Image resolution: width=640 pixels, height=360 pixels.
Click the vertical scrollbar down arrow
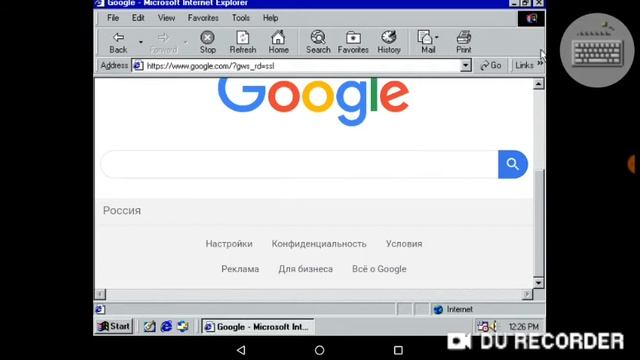coord(539,282)
